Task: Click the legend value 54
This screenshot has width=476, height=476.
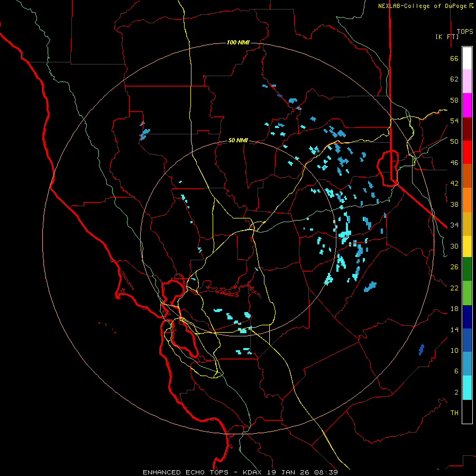Action: click(x=454, y=121)
